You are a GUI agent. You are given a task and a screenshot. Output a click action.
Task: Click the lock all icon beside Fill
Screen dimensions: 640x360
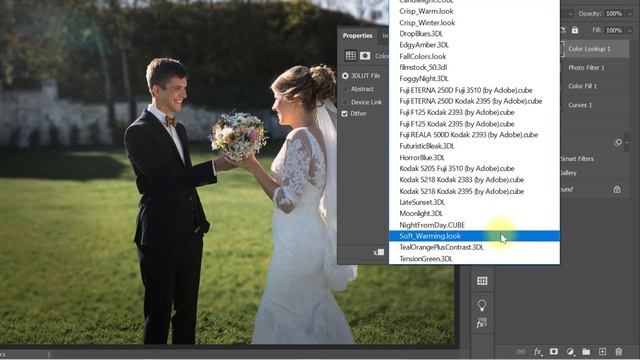click(575, 30)
